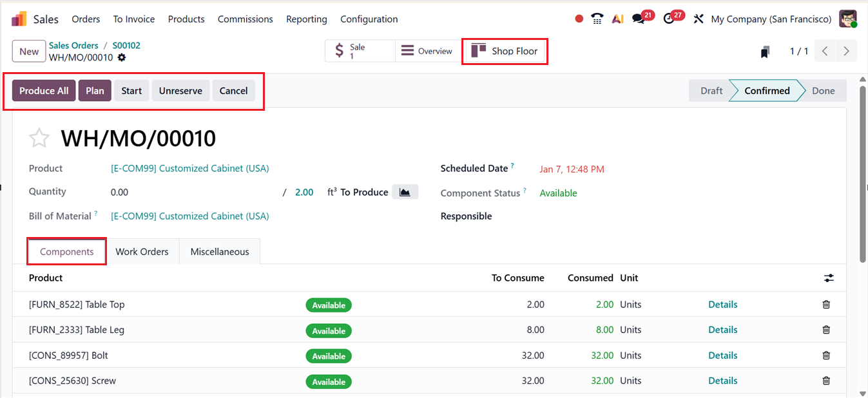Open the chat messages icon with badge 21
Screen dimensions: 868x398
click(639, 19)
